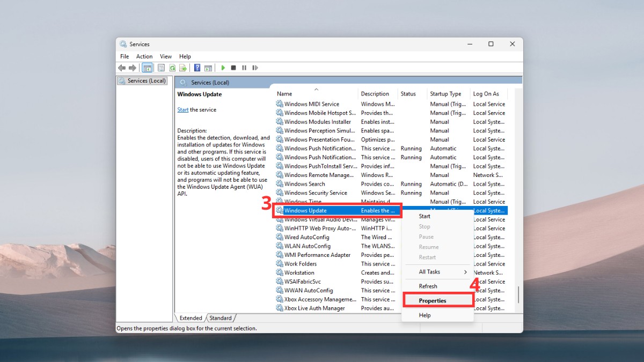Click the gear icon beside Windows MIDI Service

pyautogui.click(x=279, y=104)
